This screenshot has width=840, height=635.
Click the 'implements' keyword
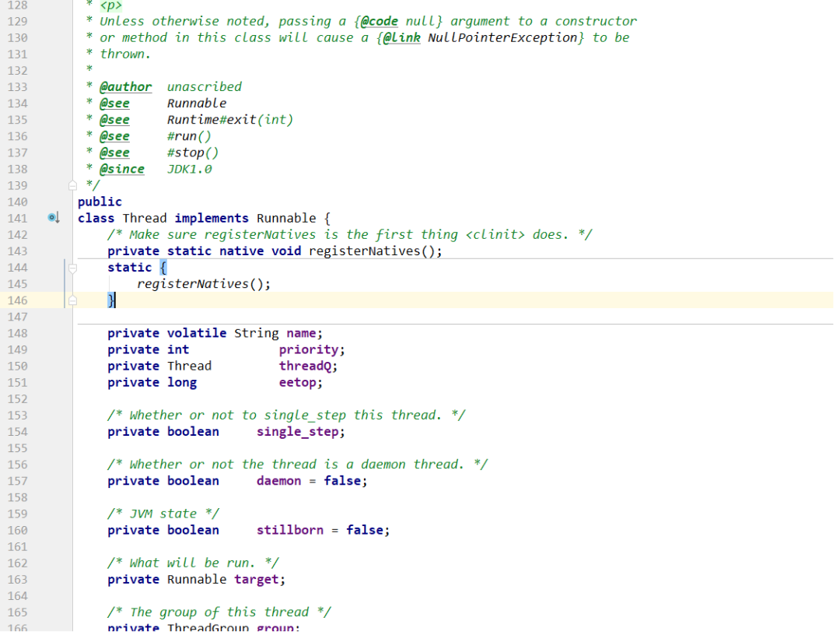coord(212,218)
